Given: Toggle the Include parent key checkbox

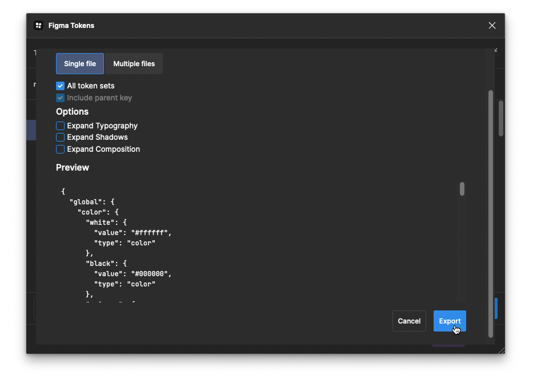Looking at the screenshot, I should pyautogui.click(x=60, y=98).
